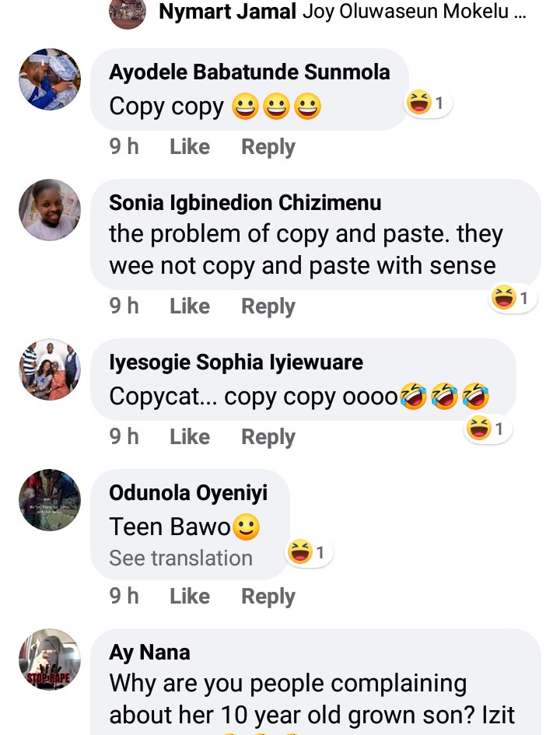Like the "Copycat" comment by Iyesogie
560x735 pixels.
click(190, 437)
